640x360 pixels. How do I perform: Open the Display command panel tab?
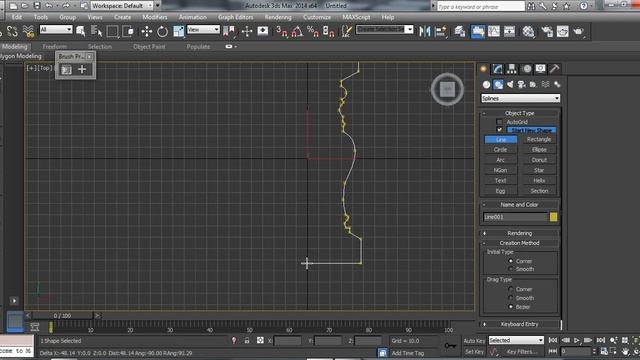540,69
